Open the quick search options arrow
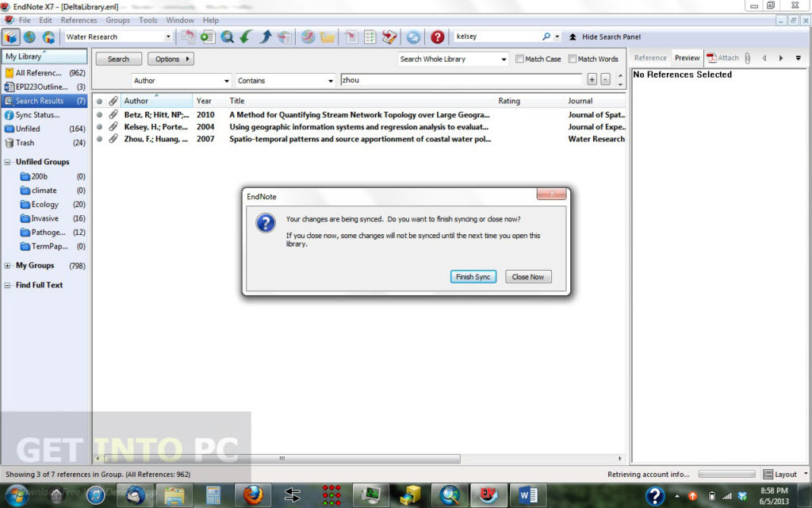 pyautogui.click(x=557, y=37)
